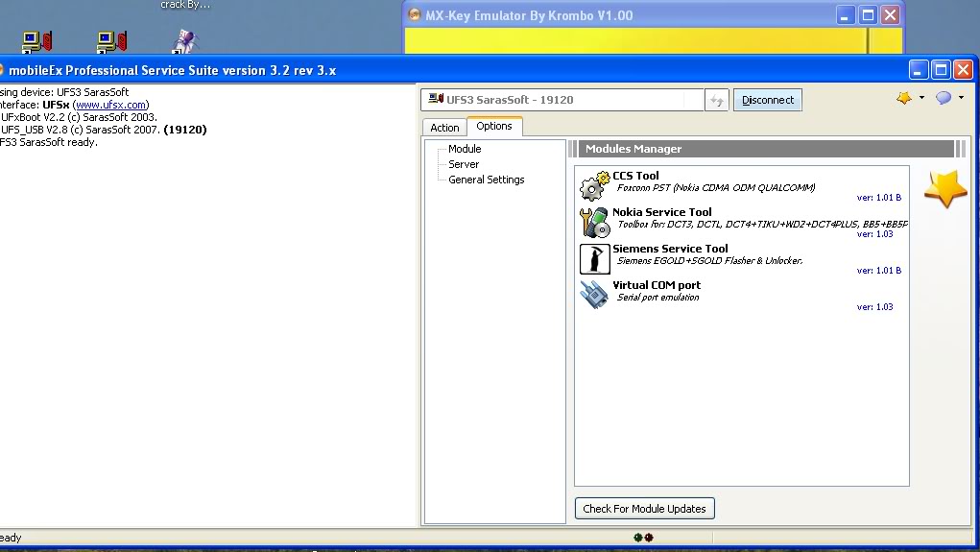Switch to the Action tab

(444, 128)
